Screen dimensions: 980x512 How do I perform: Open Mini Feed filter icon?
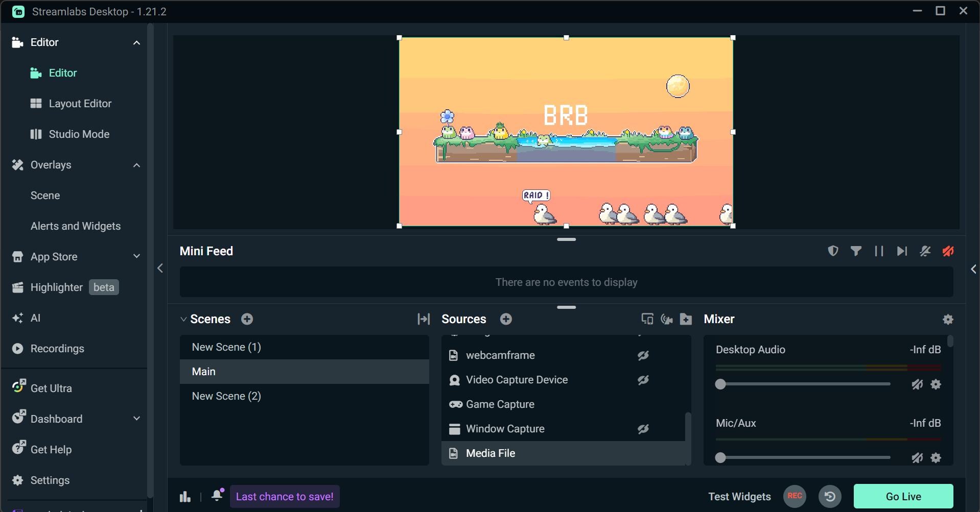(856, 251)
